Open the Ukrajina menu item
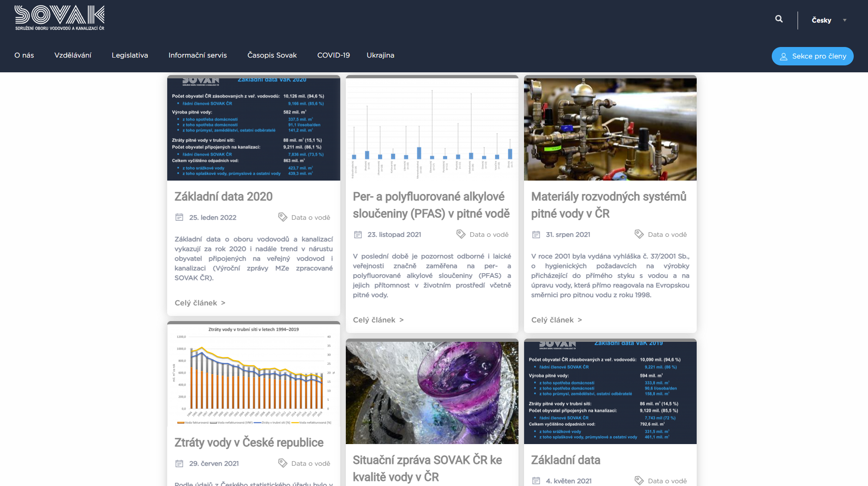 (380, 55)
